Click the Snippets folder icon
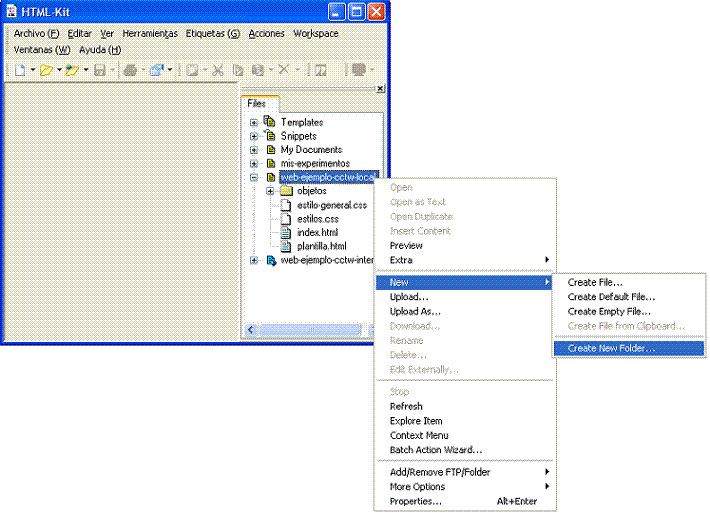This screenshot has height=514, width=710. click(x=270, y=135)
